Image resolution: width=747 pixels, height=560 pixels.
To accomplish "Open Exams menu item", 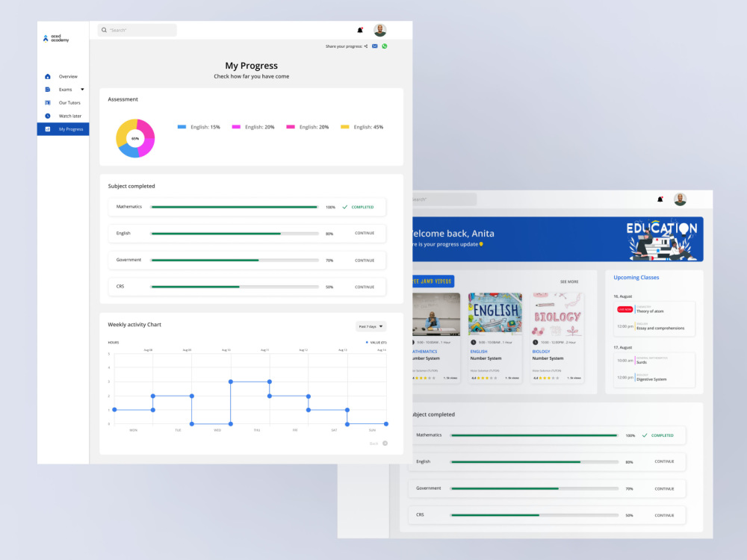I will 65,90.
